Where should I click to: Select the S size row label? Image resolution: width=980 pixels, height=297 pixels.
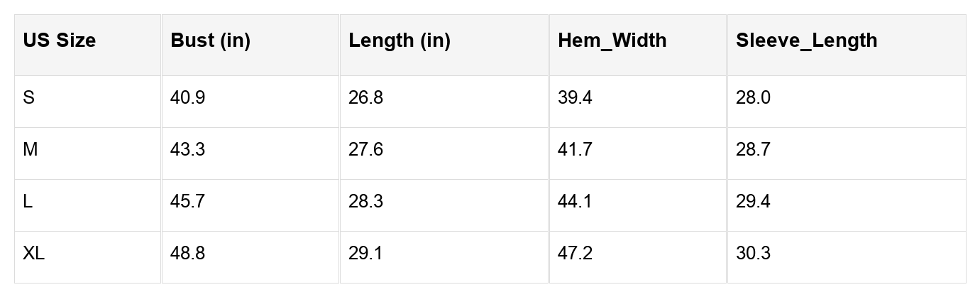coord(29,98)
